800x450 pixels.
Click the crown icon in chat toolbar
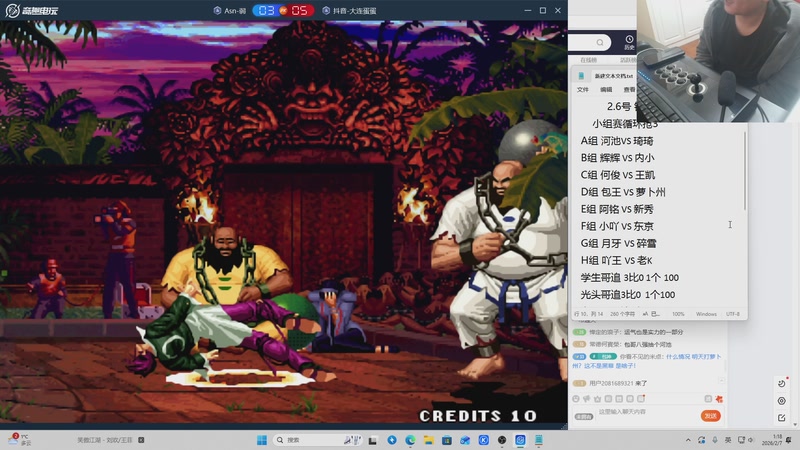[597, 399]
